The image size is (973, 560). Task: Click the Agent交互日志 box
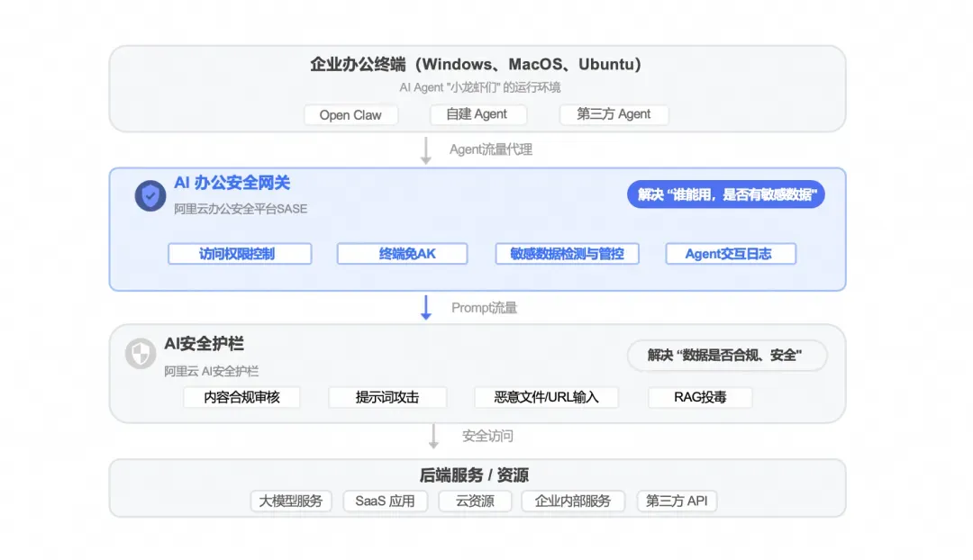pyautogui.click(x=731, y=254)
